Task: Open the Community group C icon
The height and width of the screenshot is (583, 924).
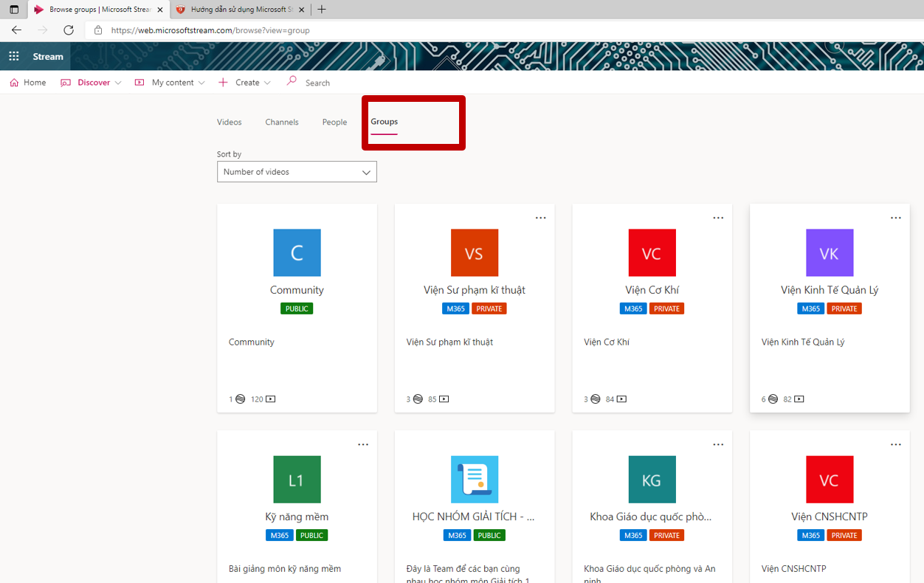Action: coord(297,253)
